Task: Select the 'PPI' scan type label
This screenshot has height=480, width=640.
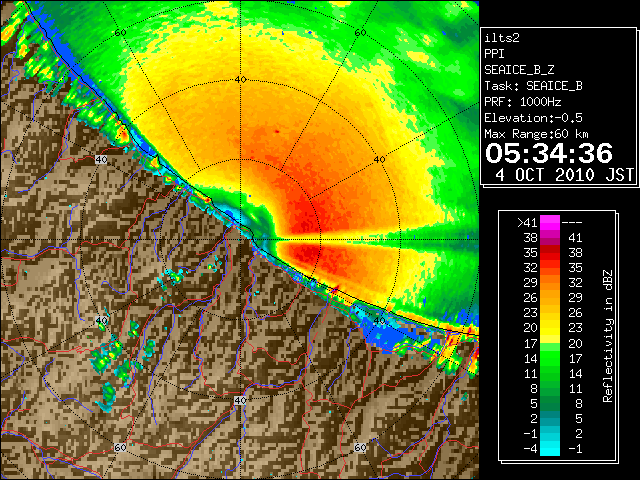Action: 494,54
